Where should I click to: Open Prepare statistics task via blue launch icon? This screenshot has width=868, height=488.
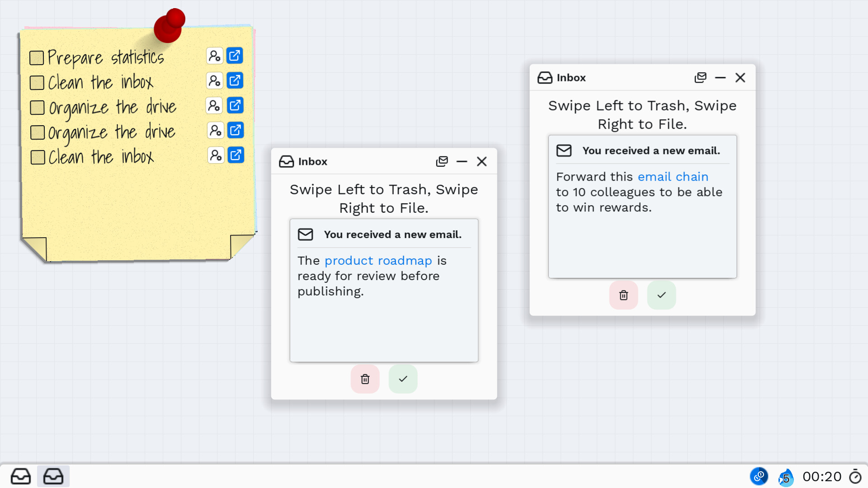[235, 56]
